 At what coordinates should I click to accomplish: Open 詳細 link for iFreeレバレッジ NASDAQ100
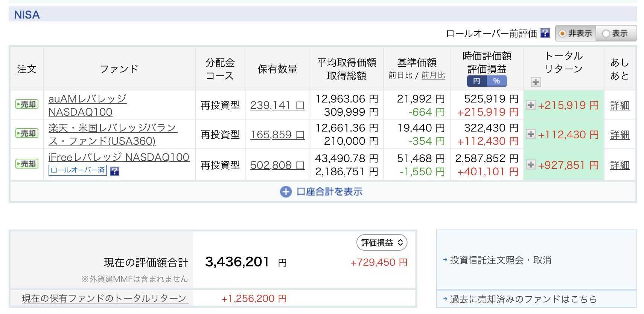coord(620,165)
